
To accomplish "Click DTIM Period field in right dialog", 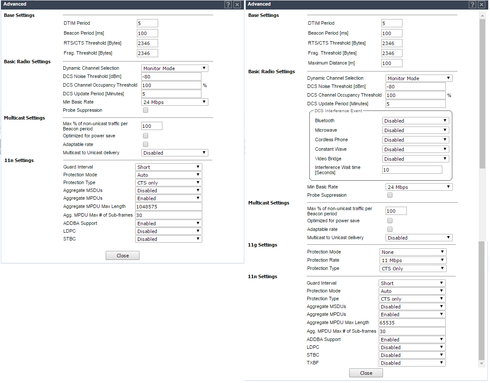I will [x=392, y=23].
